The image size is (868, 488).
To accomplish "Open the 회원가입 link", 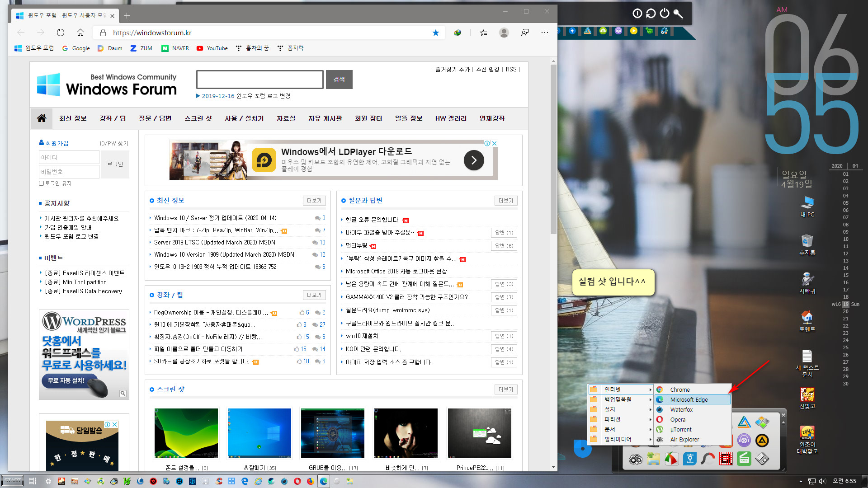I will (54, 143).
